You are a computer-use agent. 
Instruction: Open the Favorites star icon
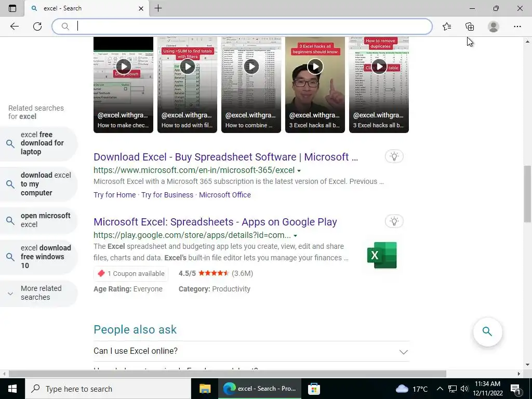click(447, 26)
